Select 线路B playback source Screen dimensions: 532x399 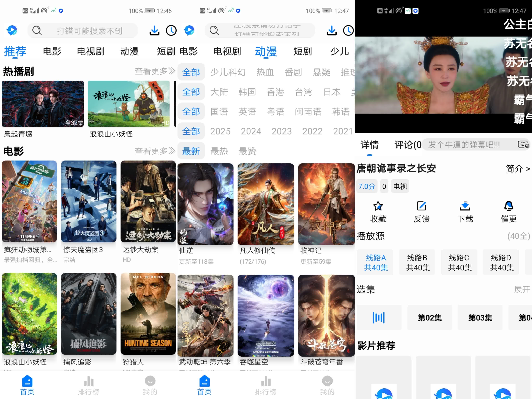417,262
